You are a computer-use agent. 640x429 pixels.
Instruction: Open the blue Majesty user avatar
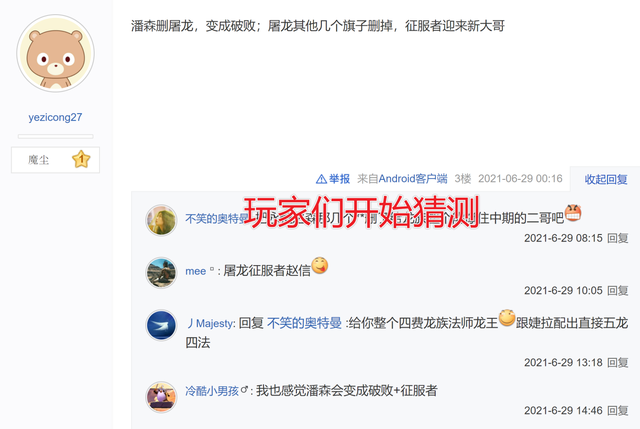[161, 325]
